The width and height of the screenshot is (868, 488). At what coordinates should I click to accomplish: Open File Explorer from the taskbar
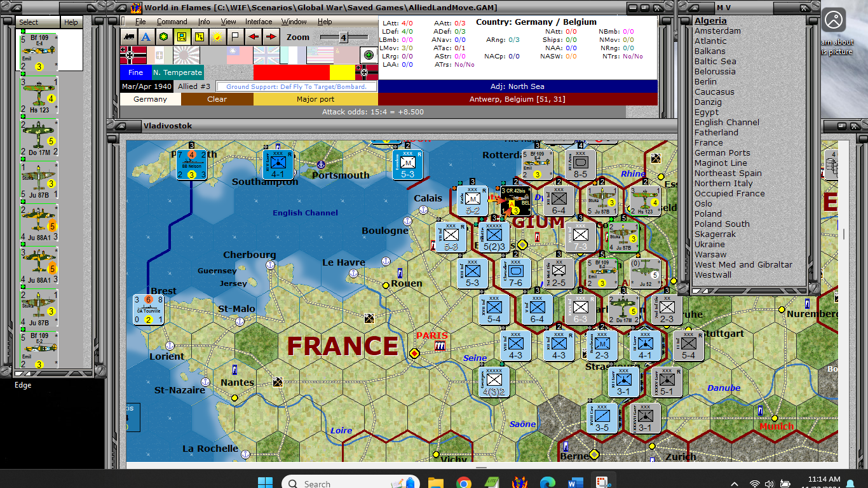(435, 482)
